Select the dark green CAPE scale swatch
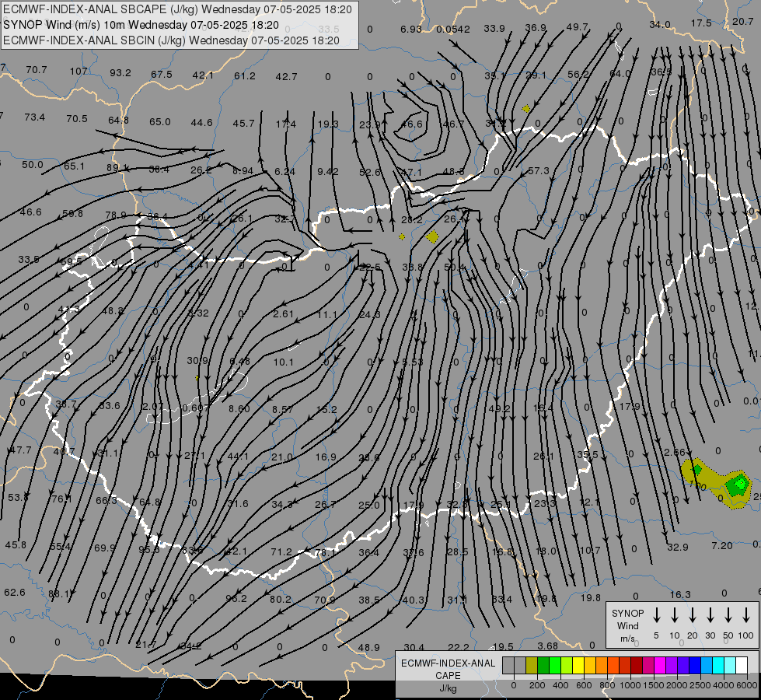 [x=543, y=666]
